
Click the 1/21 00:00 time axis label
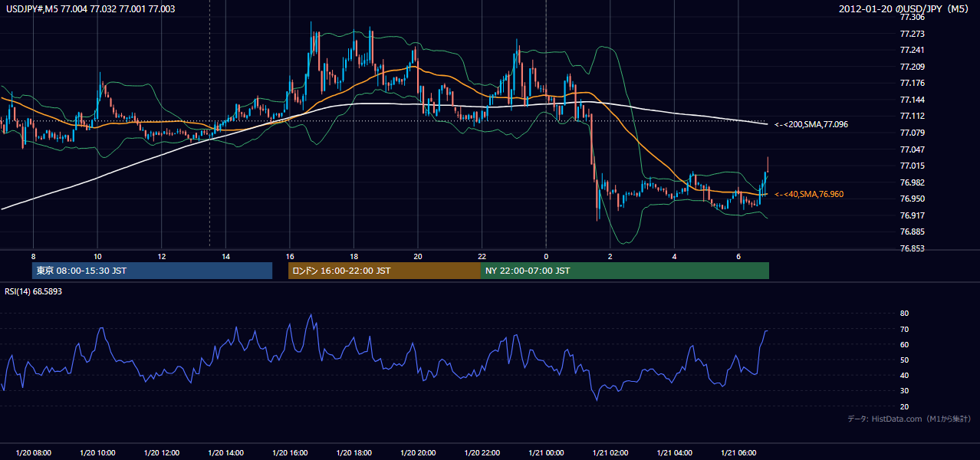(545, 453)
